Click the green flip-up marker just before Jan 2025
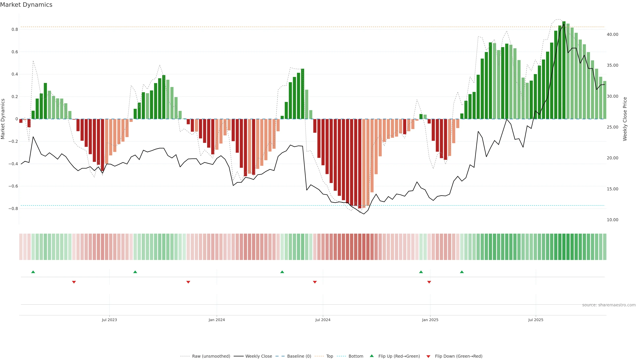The width and height of the screenshot is (644, 362). [x=421, y=272]
